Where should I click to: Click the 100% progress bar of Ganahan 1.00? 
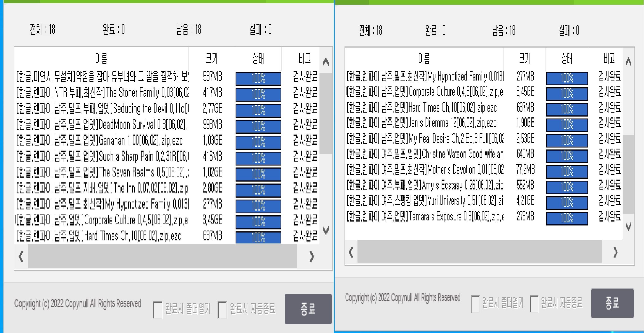258,142
